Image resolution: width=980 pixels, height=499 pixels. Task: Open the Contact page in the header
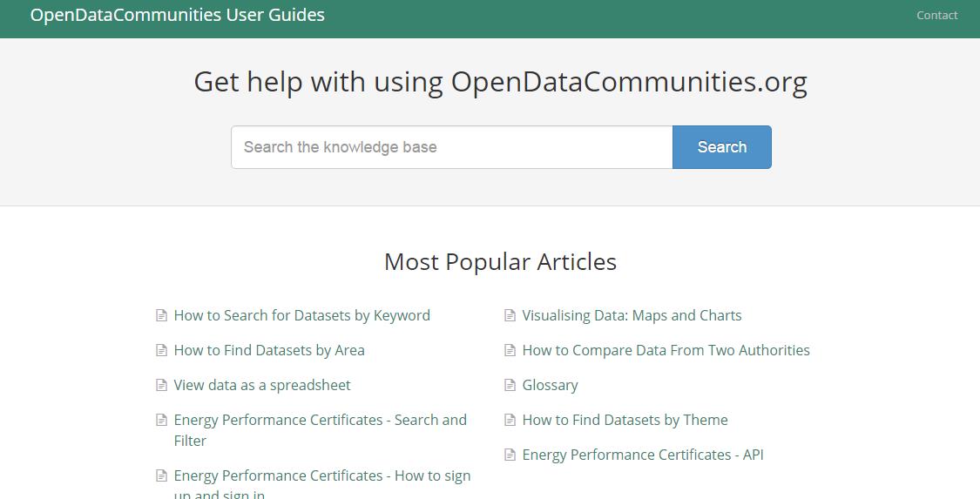pos(936,15)
